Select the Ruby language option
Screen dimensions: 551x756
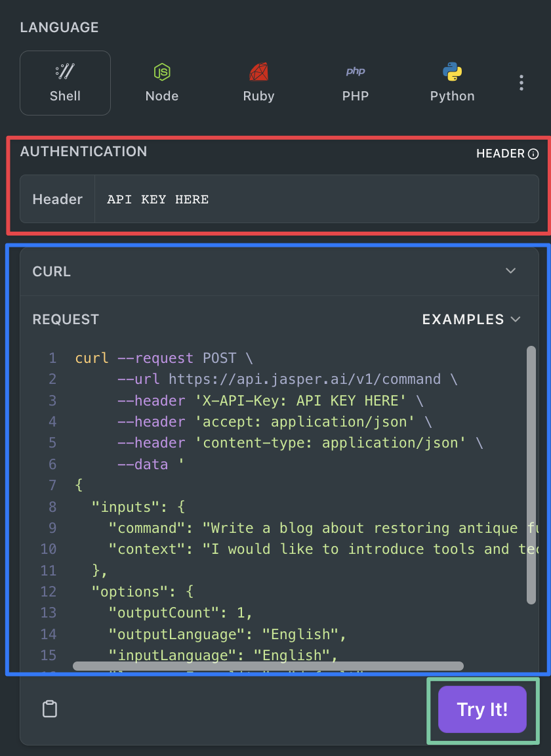pyautogui.click(x=259, y=83)
